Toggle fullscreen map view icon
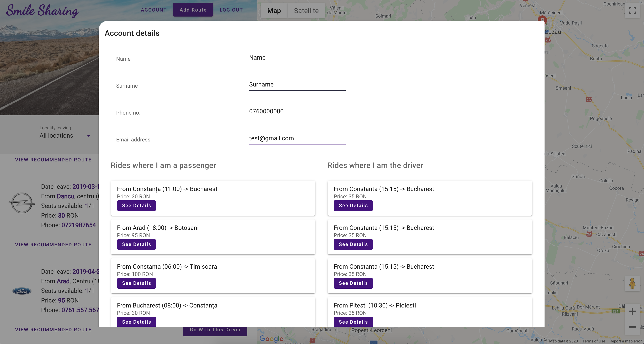 632,10
